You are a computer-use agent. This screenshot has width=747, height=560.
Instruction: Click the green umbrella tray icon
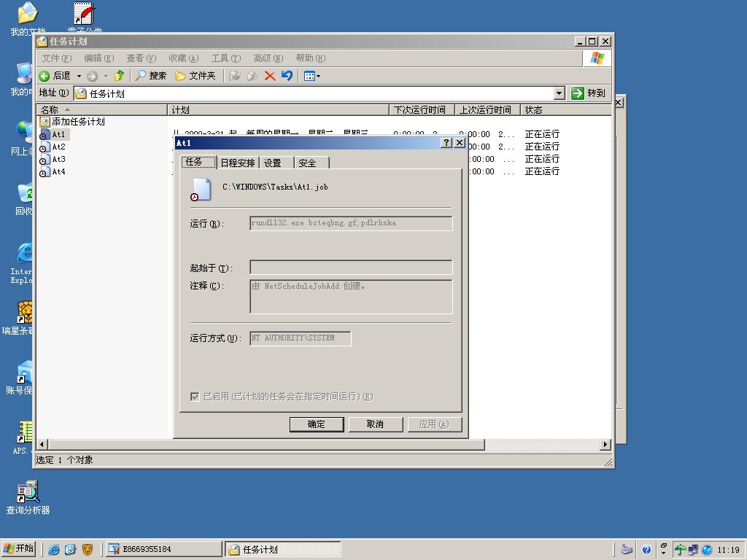(680, 550)
